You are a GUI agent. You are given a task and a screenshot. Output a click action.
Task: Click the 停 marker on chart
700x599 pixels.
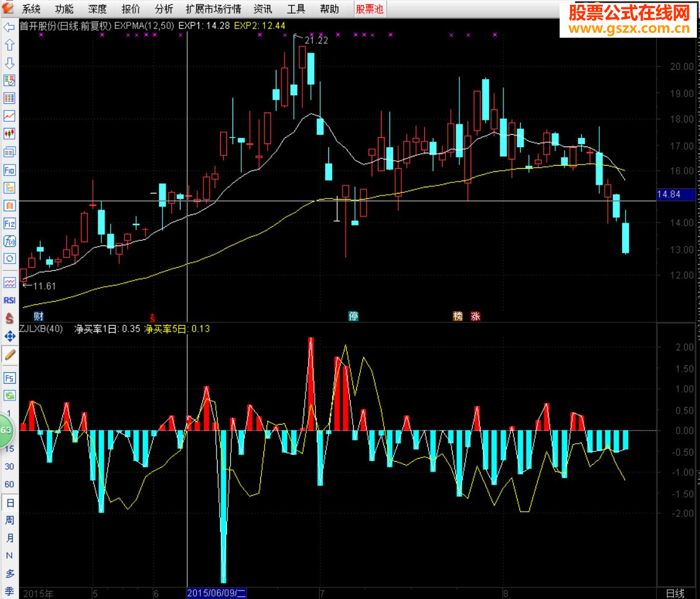coord(353,316)
